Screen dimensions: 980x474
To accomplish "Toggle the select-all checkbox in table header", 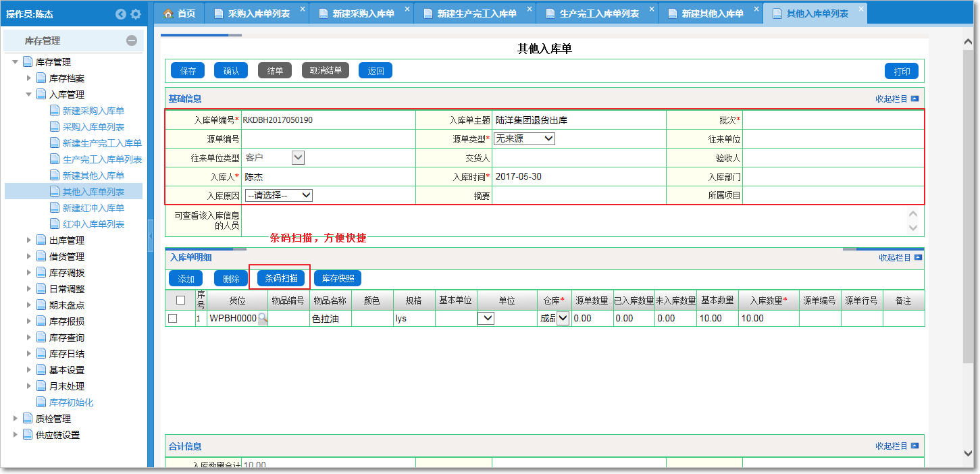I will click(x=180, y=300).
